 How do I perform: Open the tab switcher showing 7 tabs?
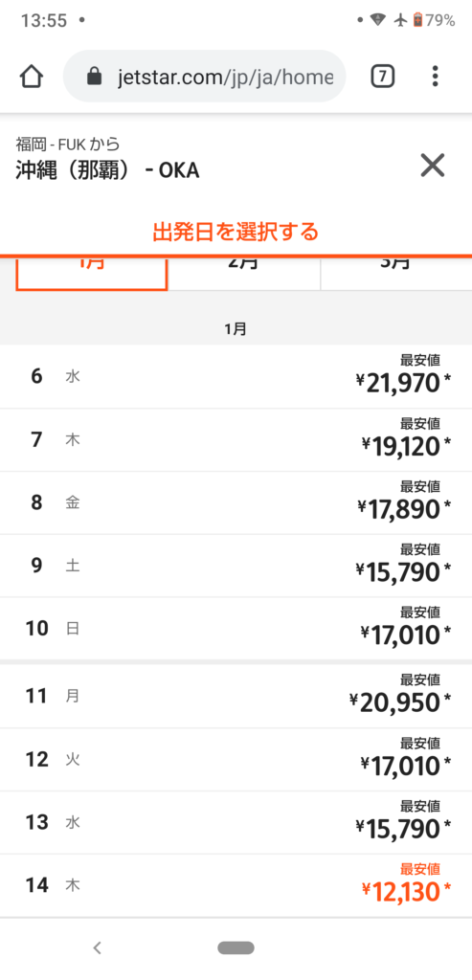(x=383, y=77)
